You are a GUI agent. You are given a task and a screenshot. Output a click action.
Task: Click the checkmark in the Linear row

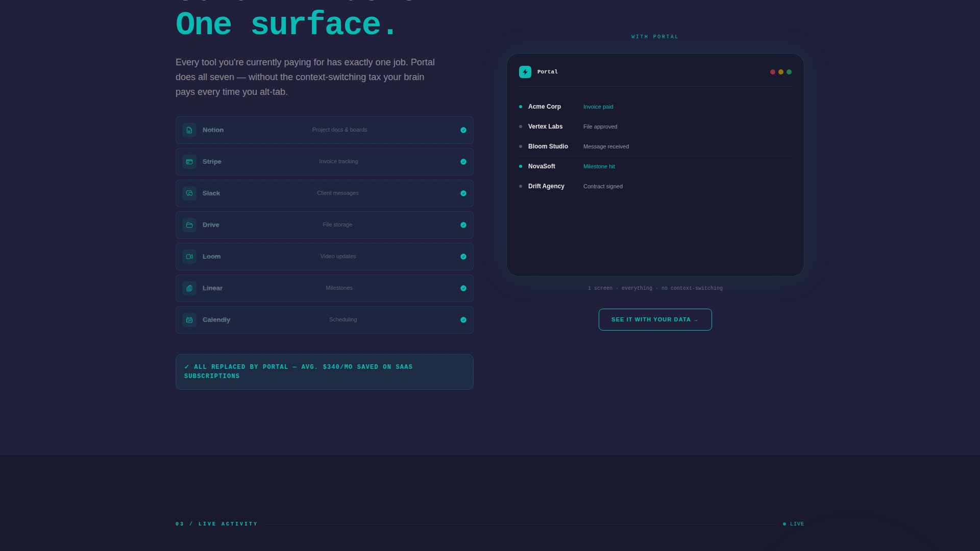click(x=463, y=288)
